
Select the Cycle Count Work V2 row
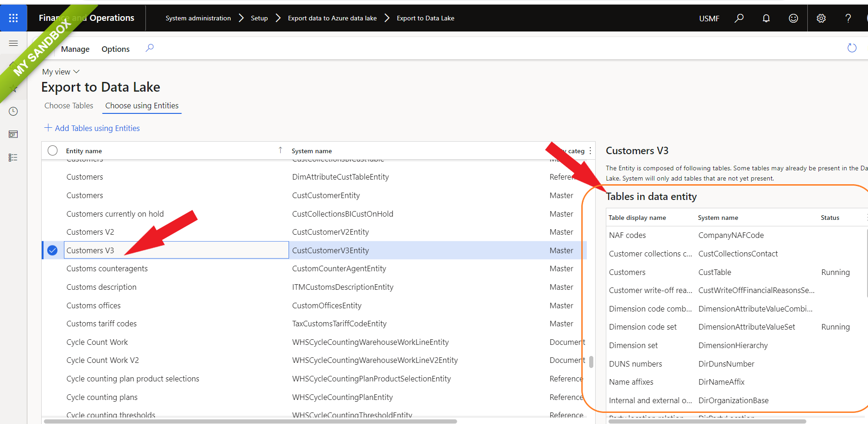click(x=314, y=360)
